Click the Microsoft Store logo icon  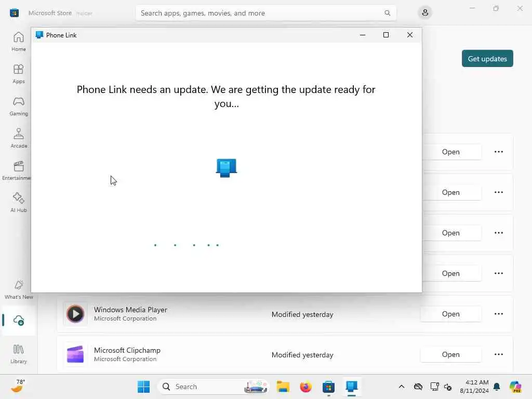pos(14,13)
